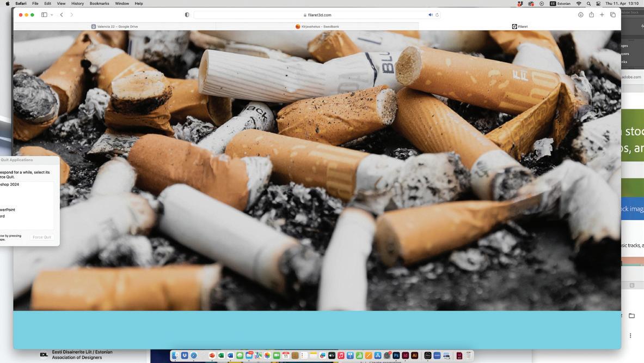Open the privacy report shield icon

pyautogui.click(x=187, y=15)
